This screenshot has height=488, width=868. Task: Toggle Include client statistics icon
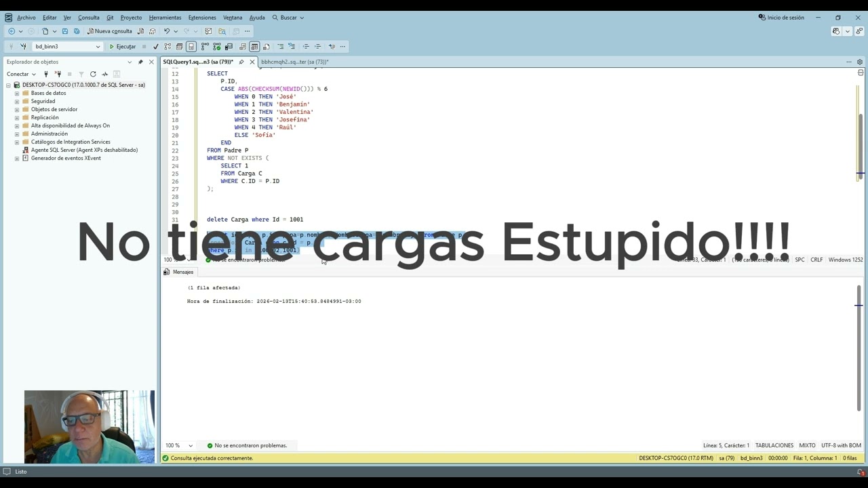click(229, 47)
